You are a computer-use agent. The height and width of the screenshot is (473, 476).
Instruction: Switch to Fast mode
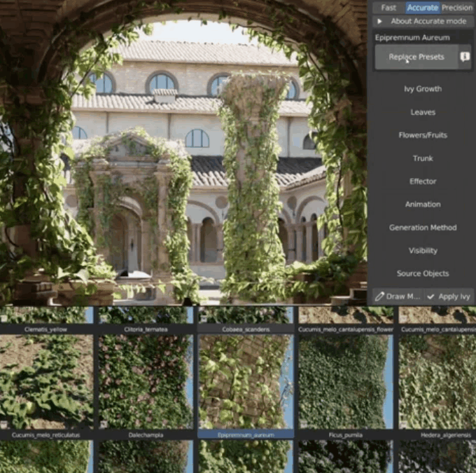388,8
